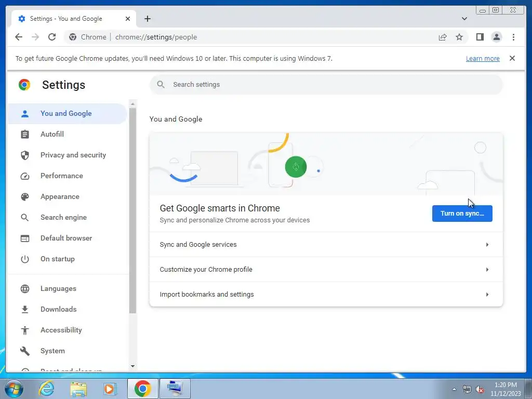
Task: Dismiss the Windows 7 update notice
Action: click(x=512, y=58)
